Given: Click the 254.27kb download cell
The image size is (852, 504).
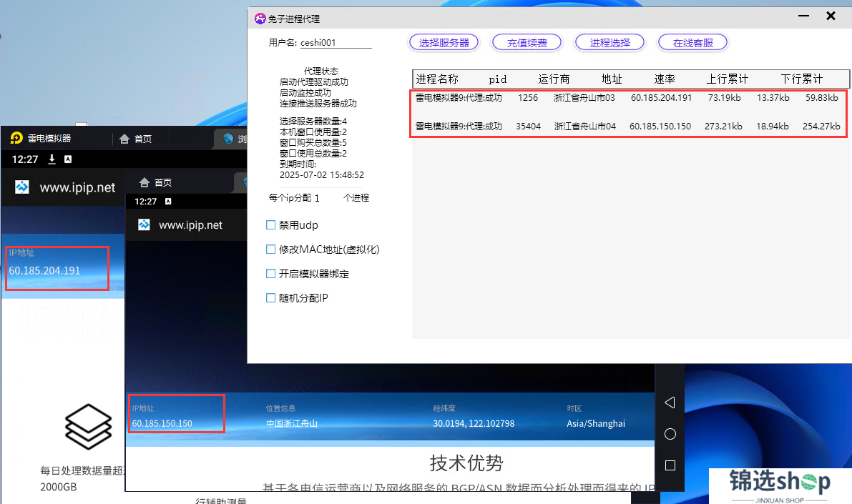Looking at the screenshot, I should point(821,126).
